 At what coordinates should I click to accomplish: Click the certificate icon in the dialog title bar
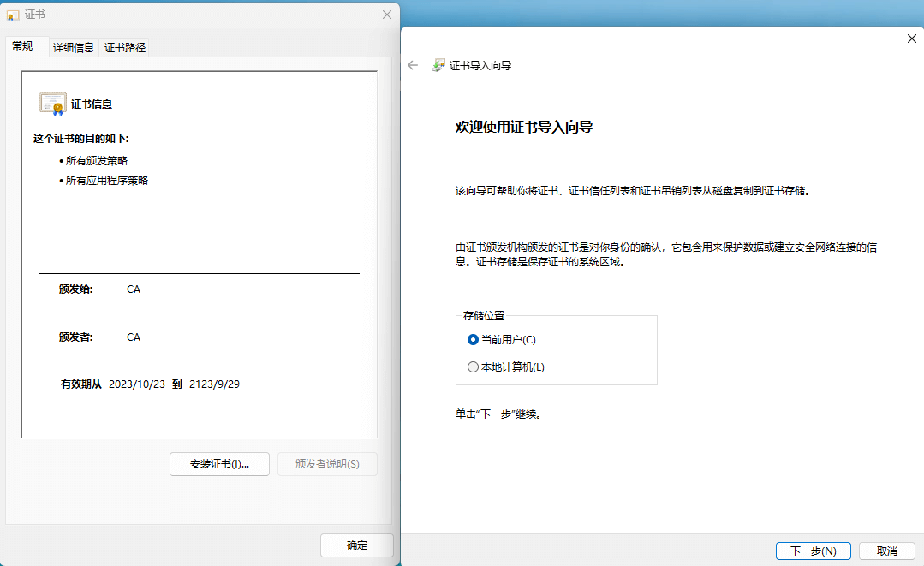tap(11, 15)
